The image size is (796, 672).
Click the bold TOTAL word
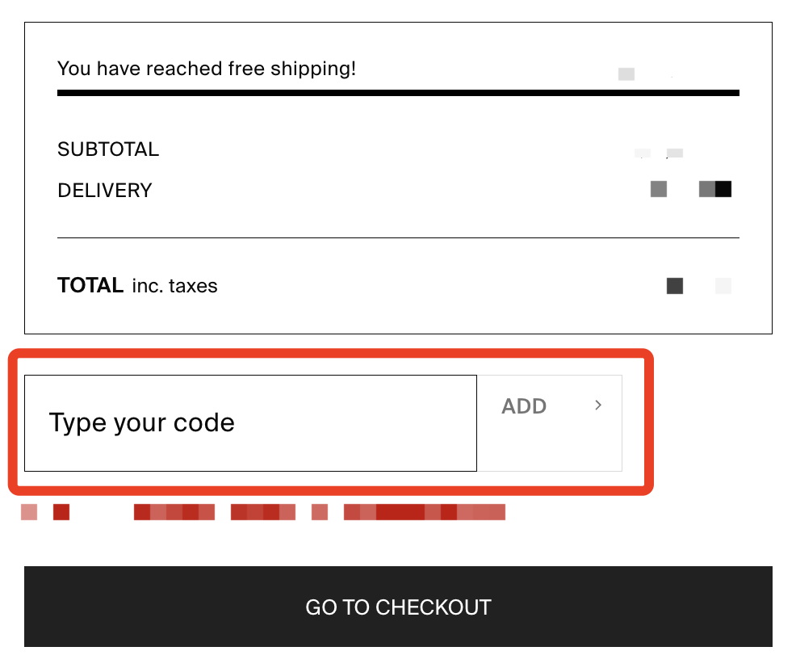point(90,285)
